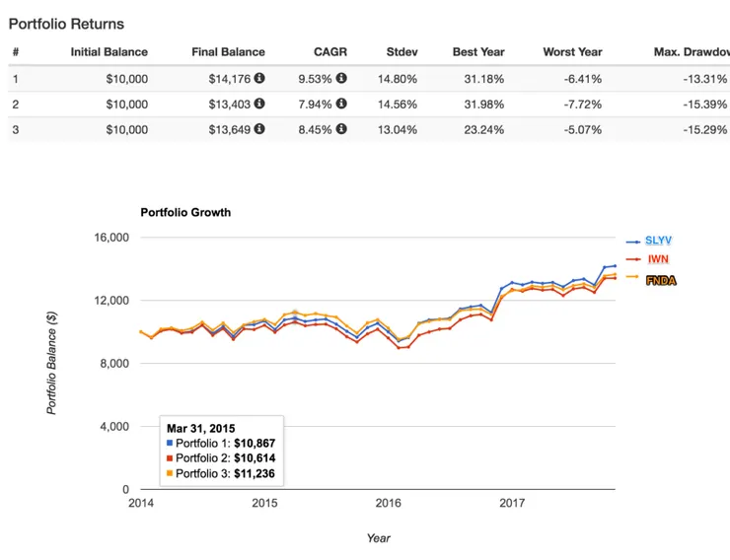730x560 pixels.
Task: Toggle the IWN legend label
Action: pos(658,260)
